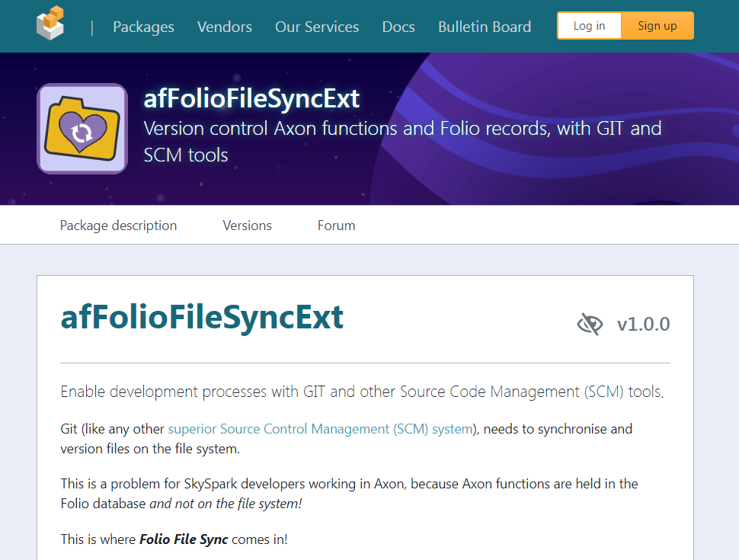Open the Packages menu
Viewport: 739px width, 560px height.
[x=143, y=27]
